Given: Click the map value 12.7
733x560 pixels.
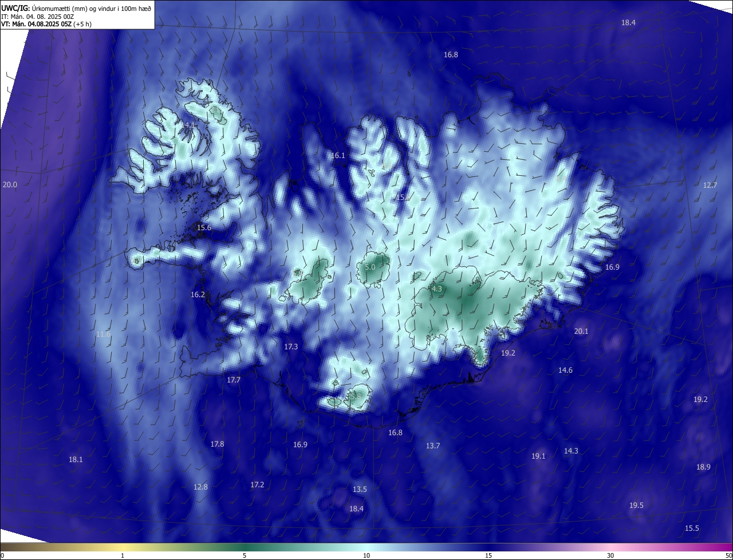Looking at the screenshot, I should point(710,185).
